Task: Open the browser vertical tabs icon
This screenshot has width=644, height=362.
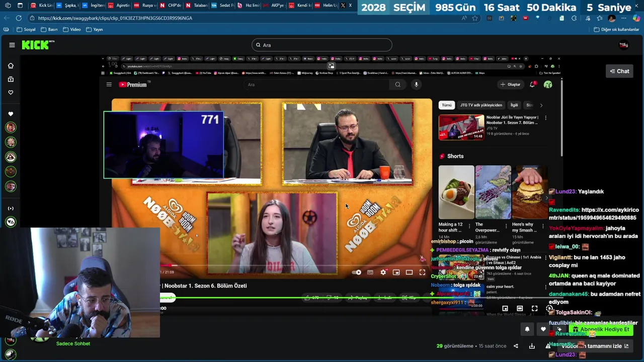Action: coord(20,6)
